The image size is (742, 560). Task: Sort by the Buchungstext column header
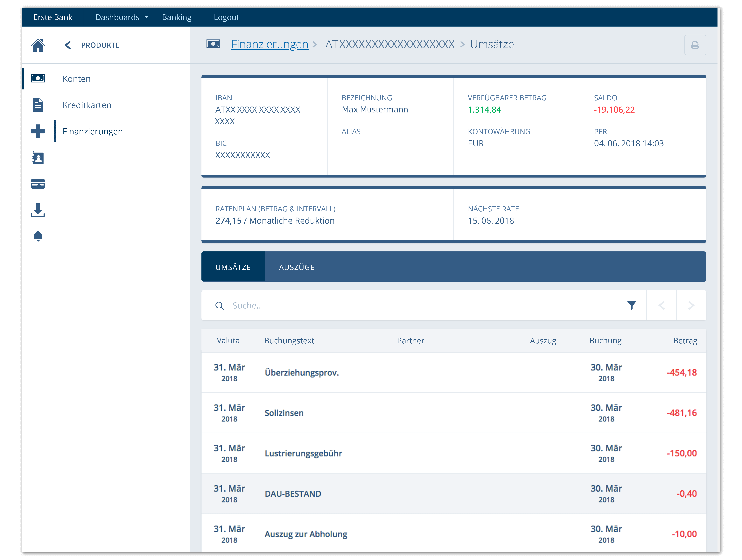pyautogui.click(x=289, y=341)
